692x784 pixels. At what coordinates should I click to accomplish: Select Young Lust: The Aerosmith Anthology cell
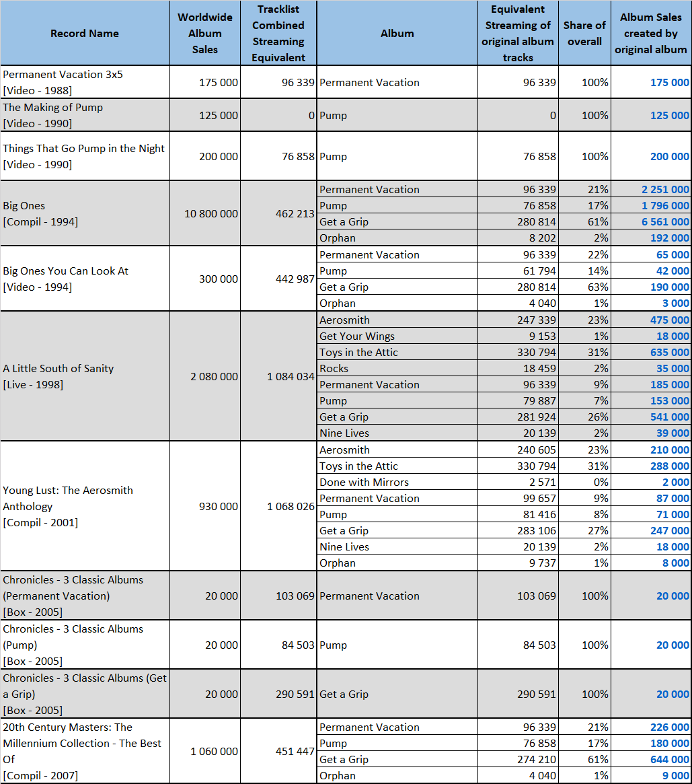pos(85,506)
